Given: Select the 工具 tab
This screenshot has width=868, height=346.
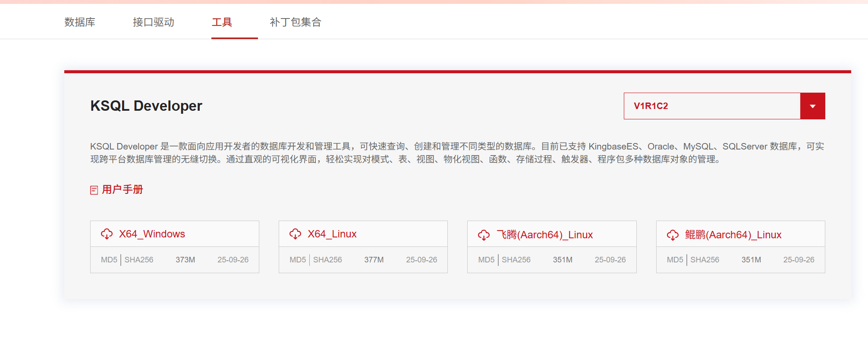Looking at the screenshot, I should coord(222,22).
